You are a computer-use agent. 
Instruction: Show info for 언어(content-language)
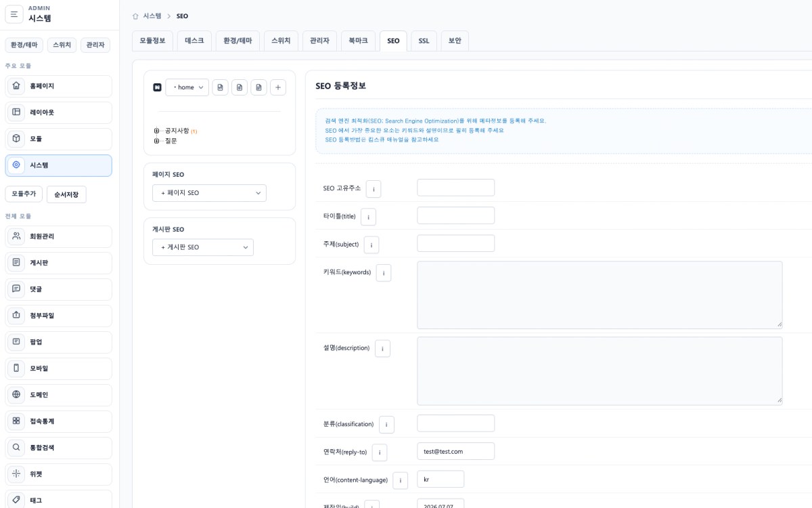pyautogui.click(x=401, y=480)
